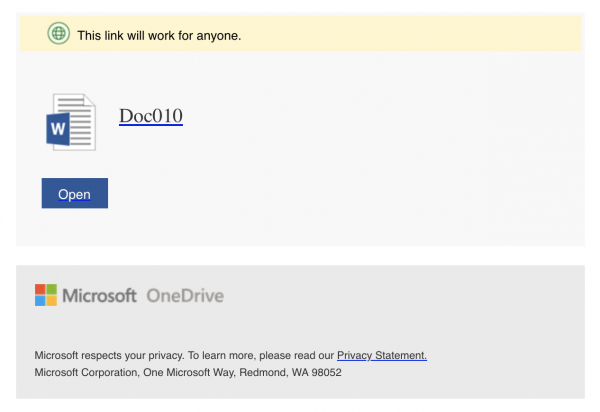Click the blue W badge on the document icon
Viewport: 600px width, 412px height.
click(58, 129)
